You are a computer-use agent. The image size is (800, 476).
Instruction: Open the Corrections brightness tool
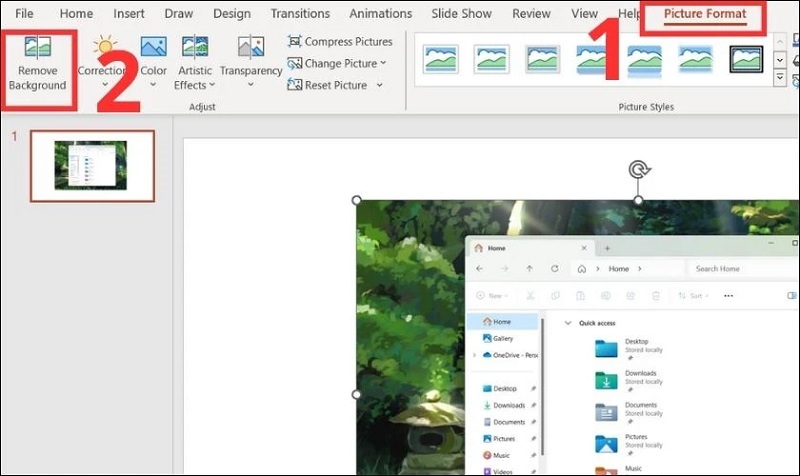click(105, 55)
